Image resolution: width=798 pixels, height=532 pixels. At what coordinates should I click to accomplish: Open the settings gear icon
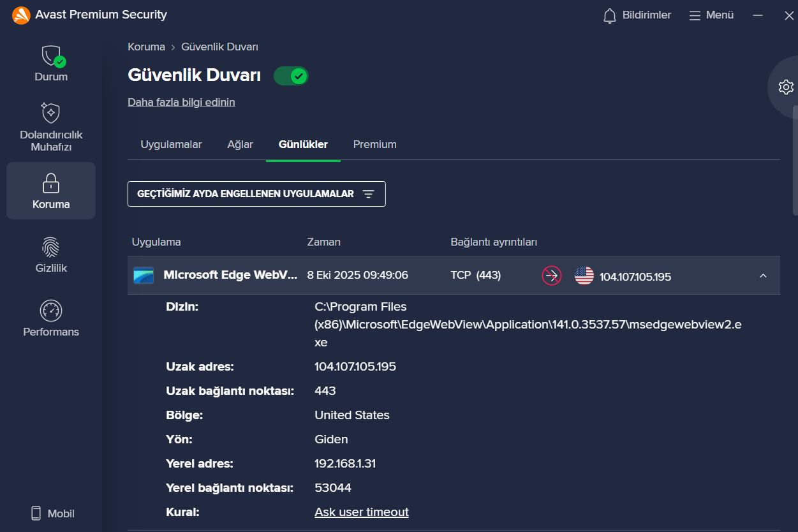(x=786, y=87)
